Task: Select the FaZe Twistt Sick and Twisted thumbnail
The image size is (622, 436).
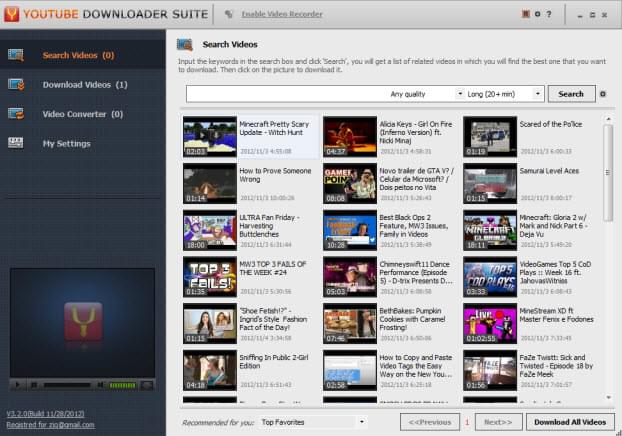Action: coord(490,370)
